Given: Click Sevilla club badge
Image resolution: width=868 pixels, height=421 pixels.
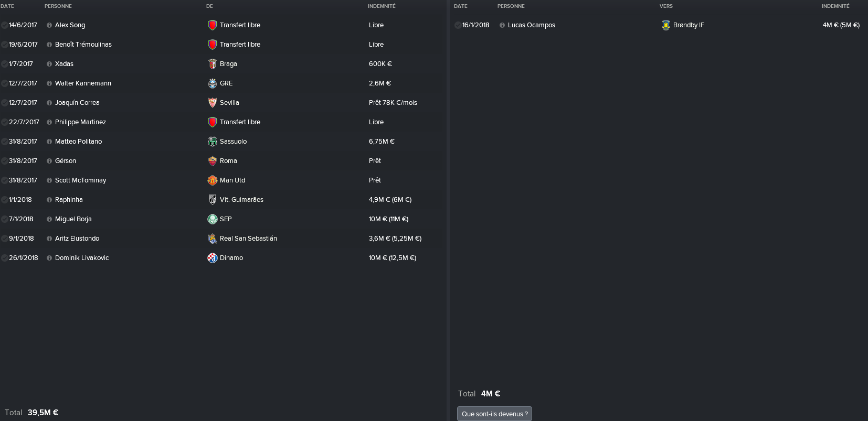Looking at the screenshot, I should pos(213,103).
